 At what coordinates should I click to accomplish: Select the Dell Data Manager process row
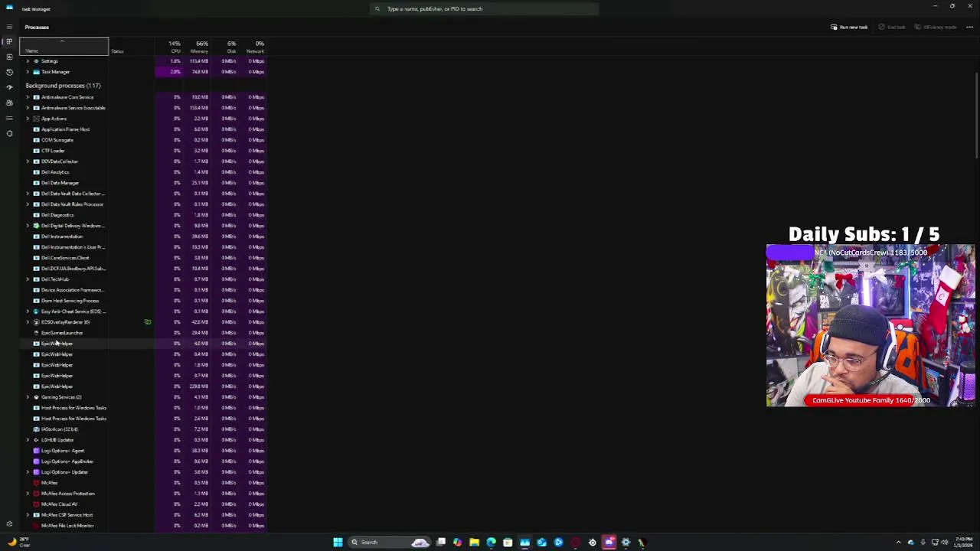143,183
